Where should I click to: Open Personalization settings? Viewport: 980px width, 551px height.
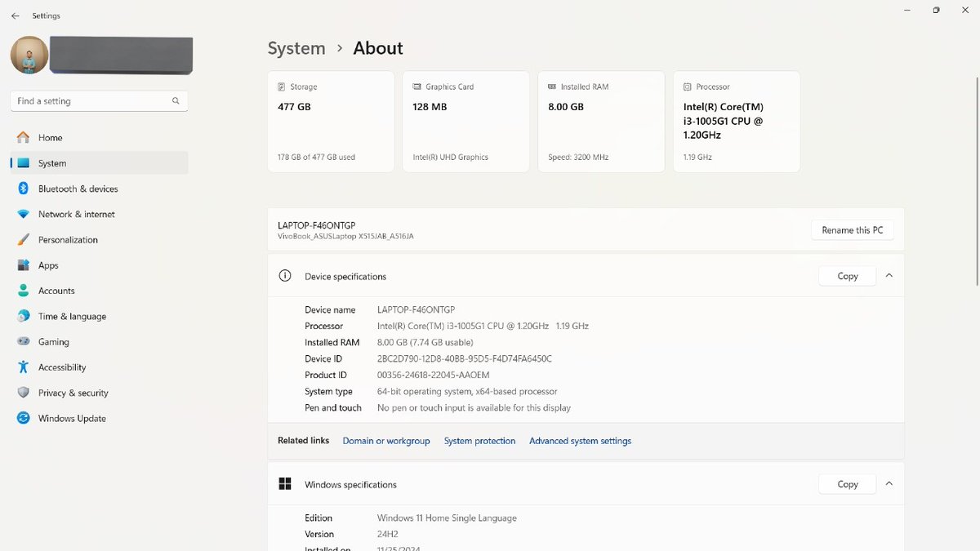point(99,240)
